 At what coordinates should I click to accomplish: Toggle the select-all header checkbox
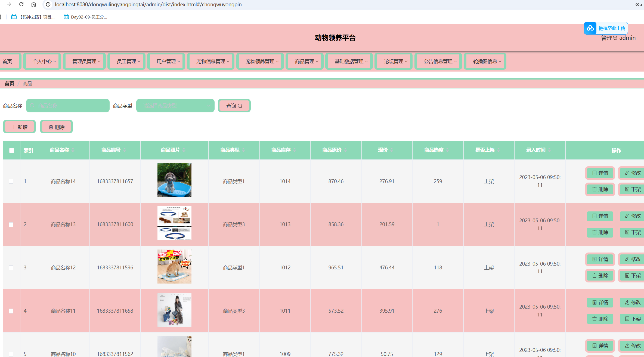(12, 150)
